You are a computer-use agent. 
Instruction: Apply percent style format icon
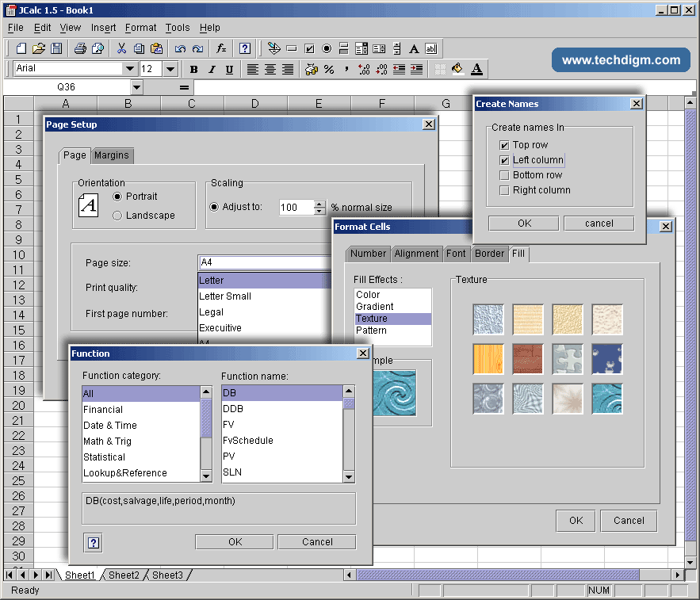coord(328,70)
